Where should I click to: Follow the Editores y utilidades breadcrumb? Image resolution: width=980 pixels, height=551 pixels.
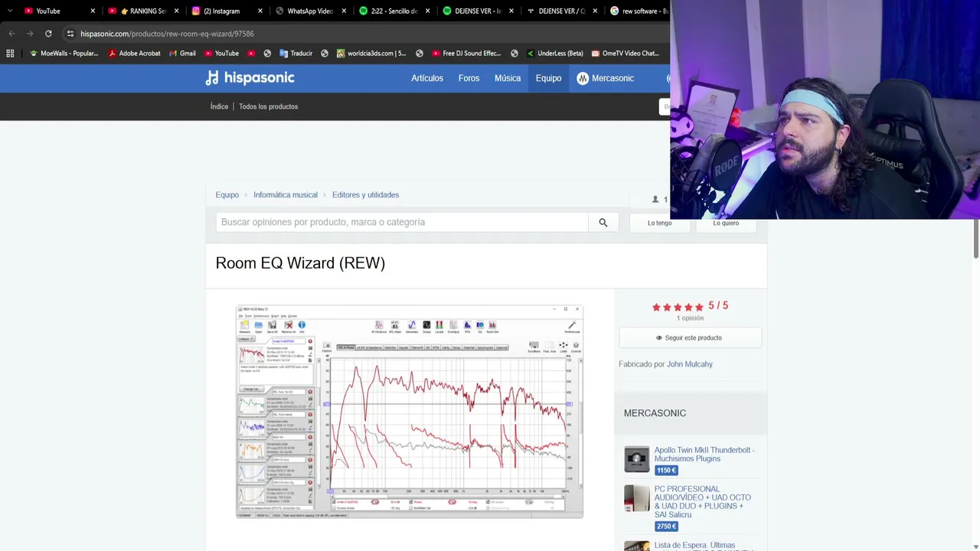(x=365, y=195)
